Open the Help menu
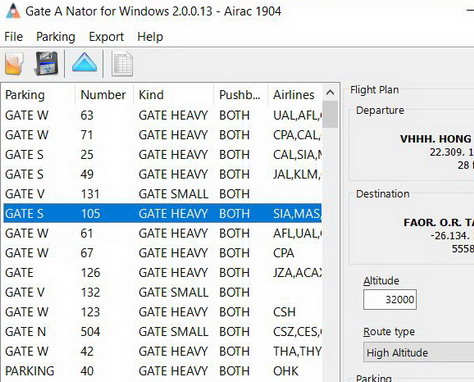Screen dimensions: 474x382 150,37
